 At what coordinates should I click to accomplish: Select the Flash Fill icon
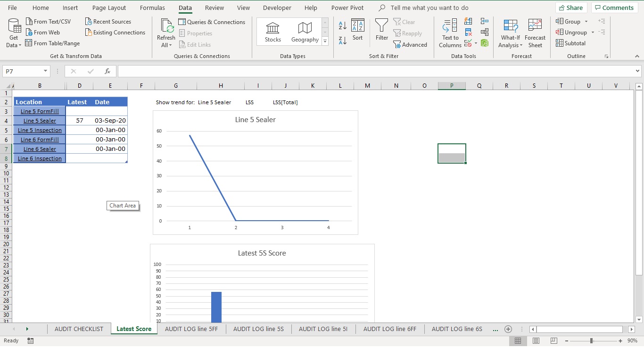pyautogui.click(x=468, y=21)
